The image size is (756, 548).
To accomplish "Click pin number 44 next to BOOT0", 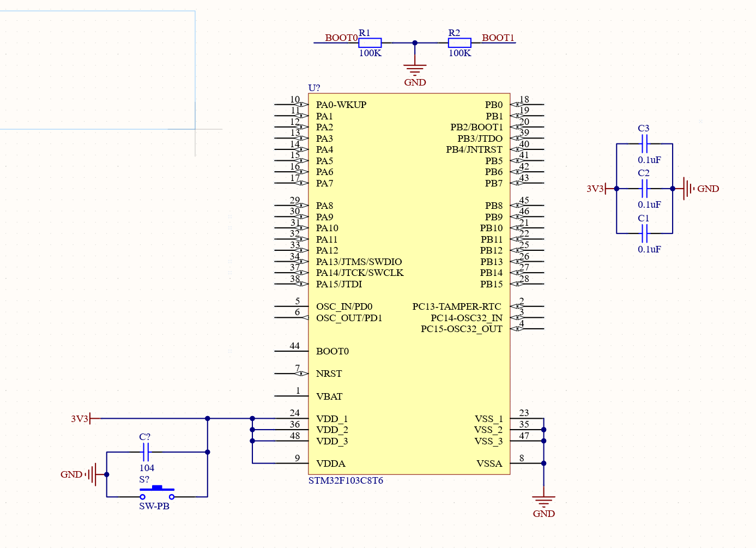I will click(x=295, y=346).
